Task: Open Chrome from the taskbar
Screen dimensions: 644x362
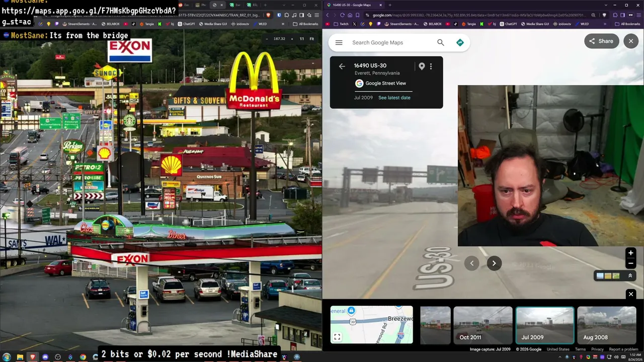Action: tap(83, 357)
